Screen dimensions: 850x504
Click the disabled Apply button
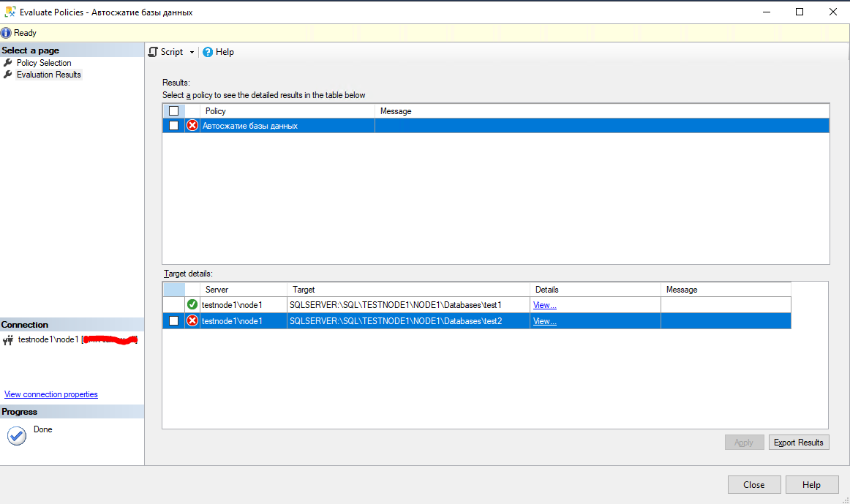click(744, 443)
